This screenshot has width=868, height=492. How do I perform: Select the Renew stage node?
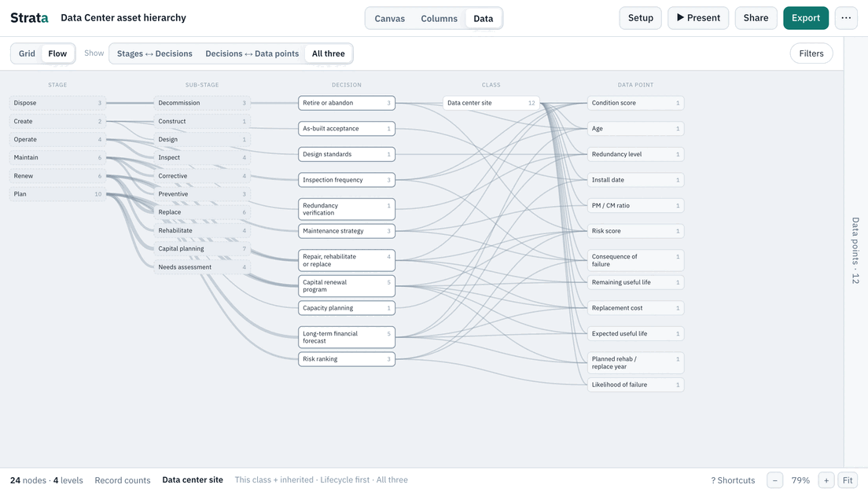coord(57,176)
